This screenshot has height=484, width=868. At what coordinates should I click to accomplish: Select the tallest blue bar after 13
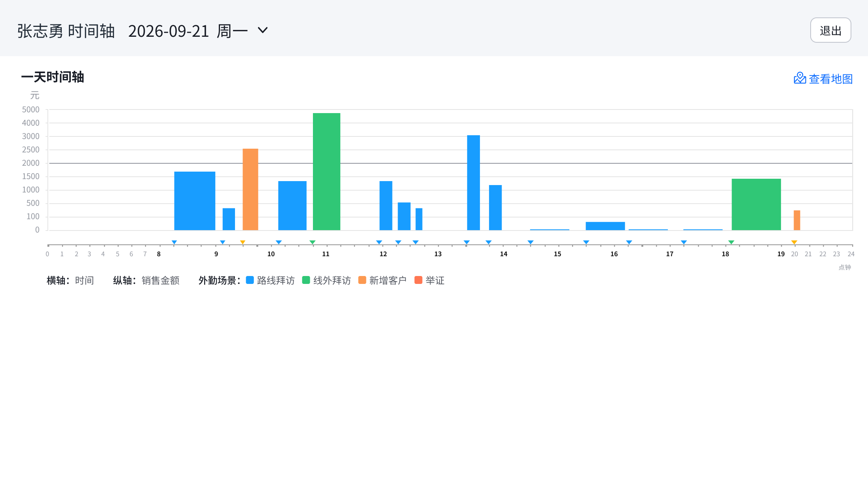tap(474, 183)
